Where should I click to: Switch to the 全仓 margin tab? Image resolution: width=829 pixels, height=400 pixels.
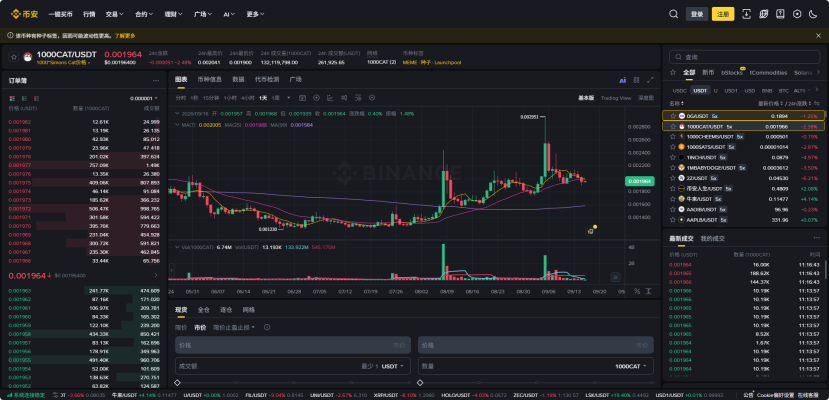point(204,310)
